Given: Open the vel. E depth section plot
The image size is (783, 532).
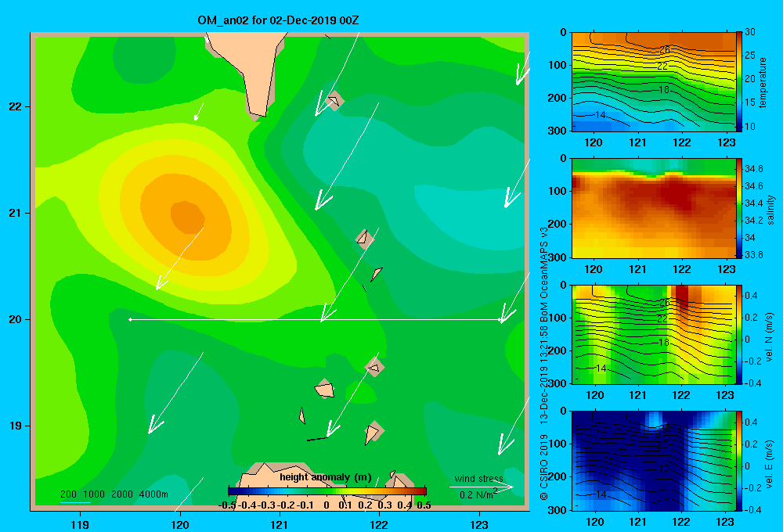Looking at the screenshot, I should click(x=653, y=461).
